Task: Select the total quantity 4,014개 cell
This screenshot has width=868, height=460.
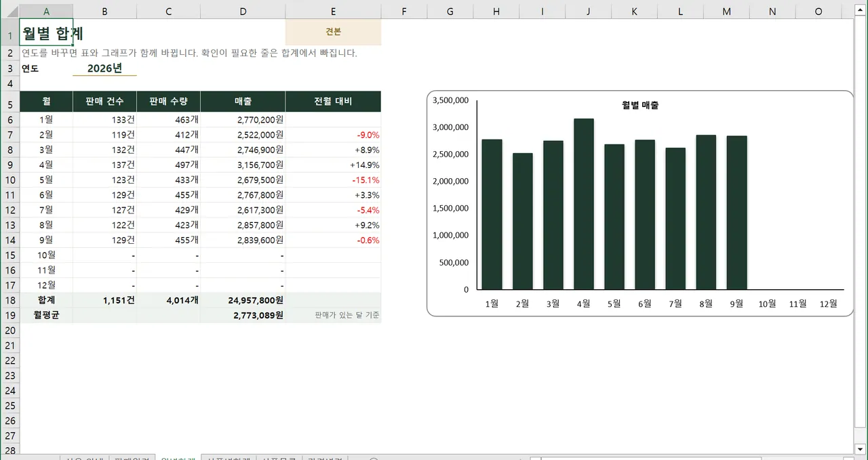Action: click(168, 300)
